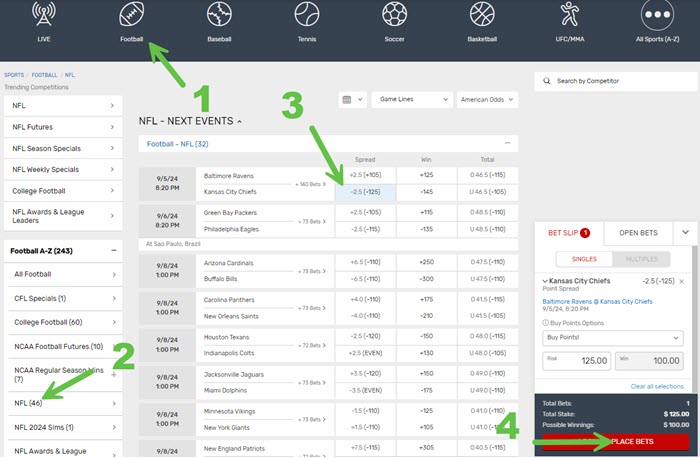Viewport: 700px width, 458px height.
Task: Select Kansas City Chiefs -2.5 spread
Action: pos(366,191)
